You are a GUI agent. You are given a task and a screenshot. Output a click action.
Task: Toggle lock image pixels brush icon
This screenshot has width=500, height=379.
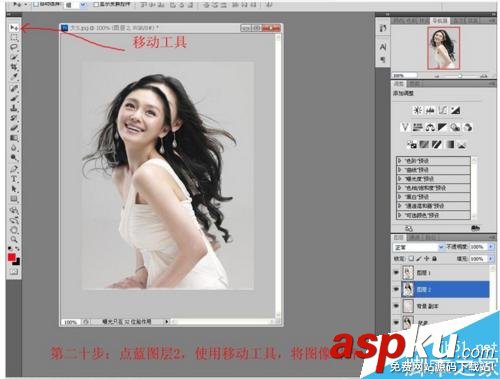coord(419,258)
